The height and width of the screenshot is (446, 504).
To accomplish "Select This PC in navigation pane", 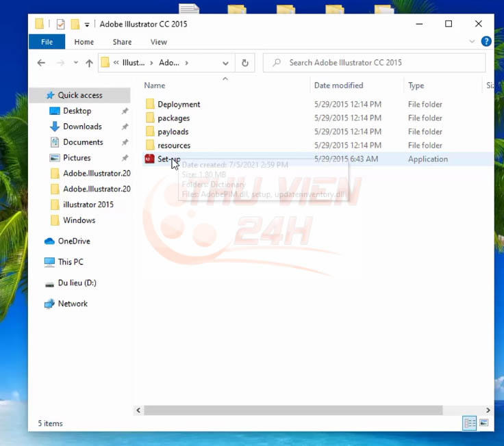I will pyautogui.click(x=71, y=262).
